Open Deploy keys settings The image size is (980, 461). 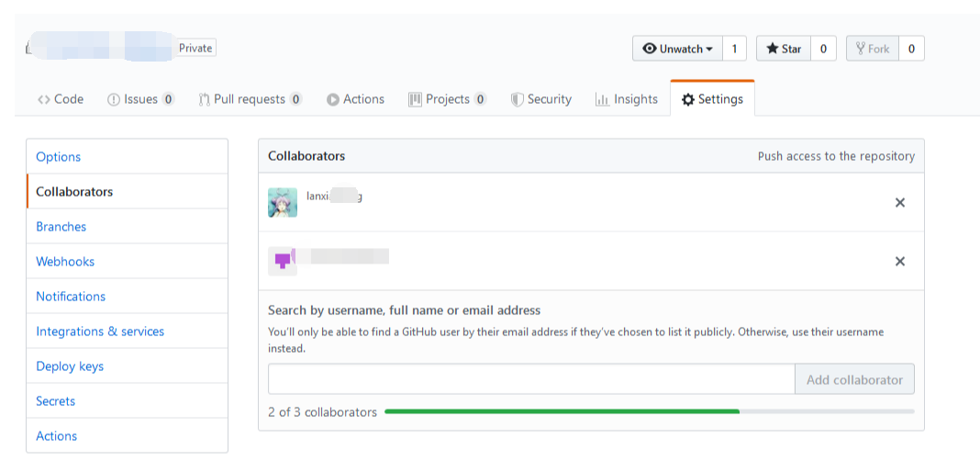[127, 366]
